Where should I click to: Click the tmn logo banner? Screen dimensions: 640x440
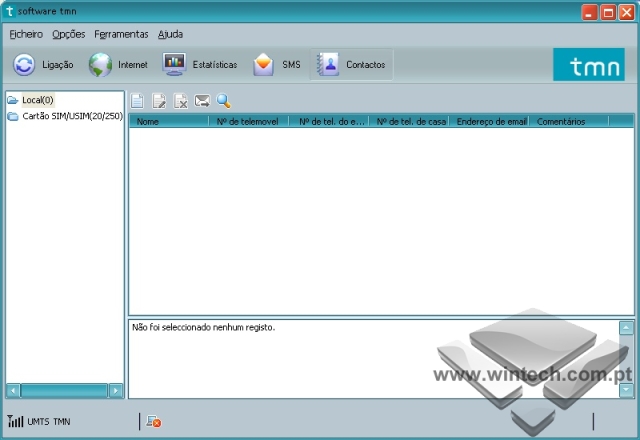click(589, 64)
